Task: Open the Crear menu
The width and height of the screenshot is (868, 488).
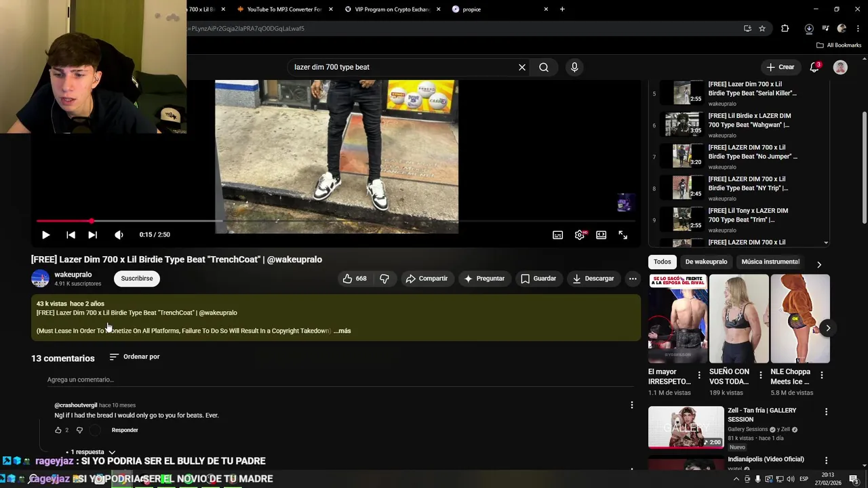Action: [x=781, y=67]
